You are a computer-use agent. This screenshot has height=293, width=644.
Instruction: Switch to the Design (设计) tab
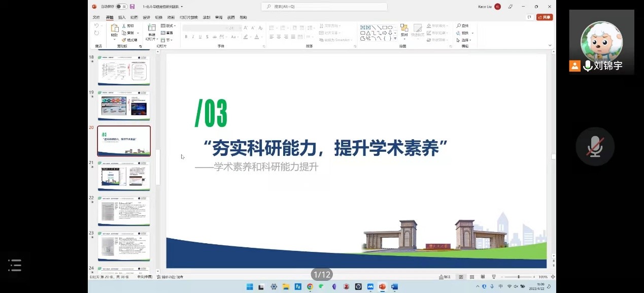(146, 17)
